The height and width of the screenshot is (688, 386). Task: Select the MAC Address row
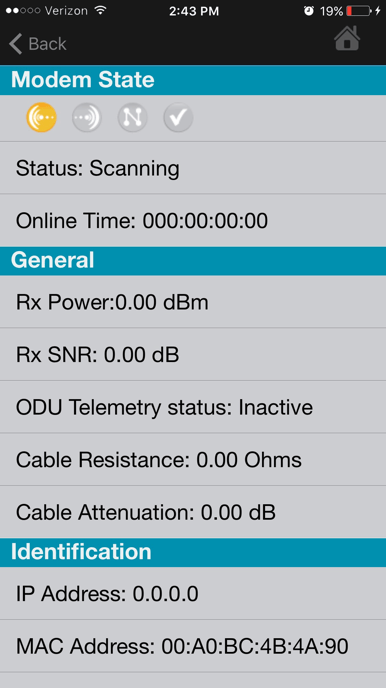click(x=193, y=646)
